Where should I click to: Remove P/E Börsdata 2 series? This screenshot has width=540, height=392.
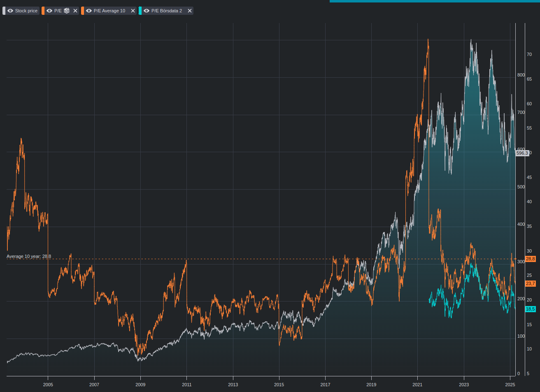click(x=190, y=11)
